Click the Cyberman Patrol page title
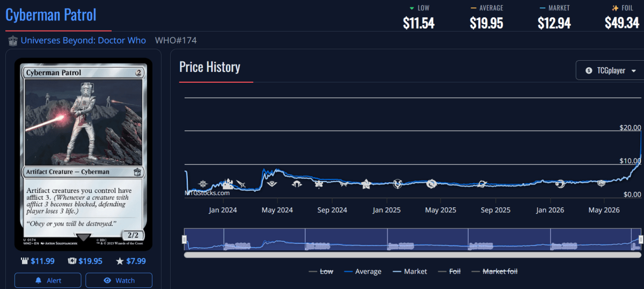 click(51, 15)
